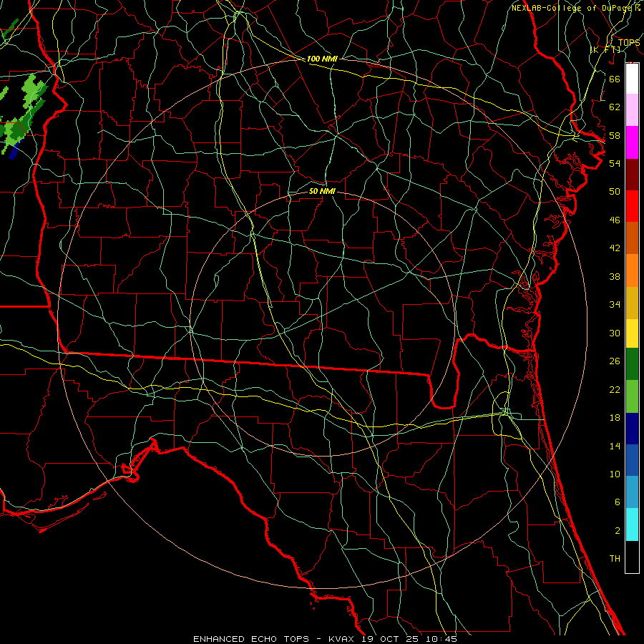The height and width of the screenshot is (644, 644).
Task: Click the "19 OCT 25" date in caption
Action: [390, 639]
